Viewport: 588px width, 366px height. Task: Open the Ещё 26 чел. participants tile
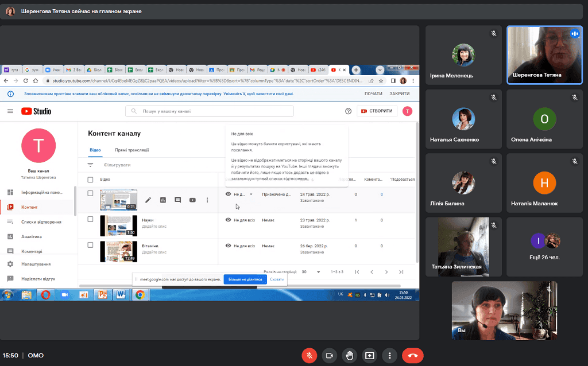(x=544, y=247)
